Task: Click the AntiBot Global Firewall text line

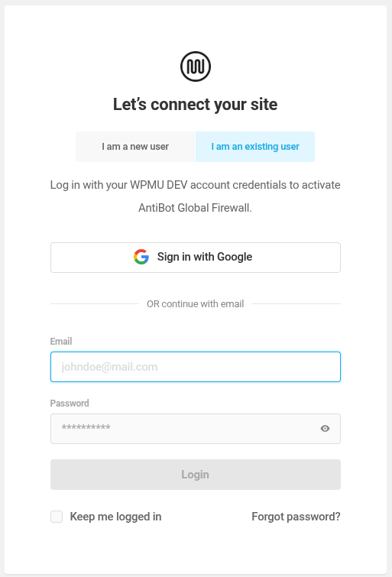Action: pyautogui.click(x=195, y=208)
